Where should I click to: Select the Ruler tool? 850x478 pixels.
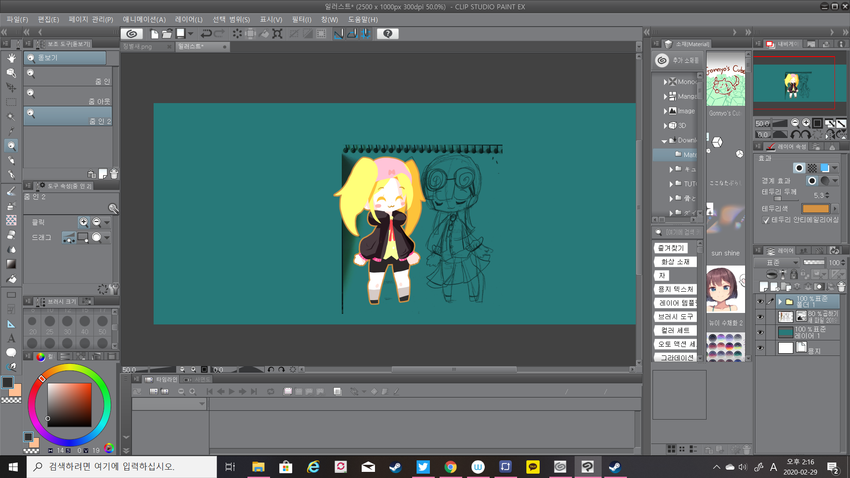coord(11,324)
